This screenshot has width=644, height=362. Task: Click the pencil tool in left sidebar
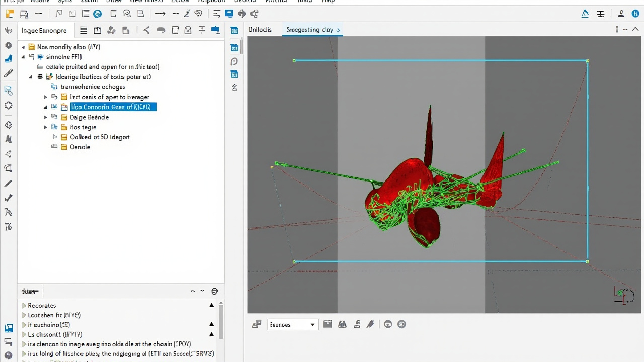(x=8, y=74)
